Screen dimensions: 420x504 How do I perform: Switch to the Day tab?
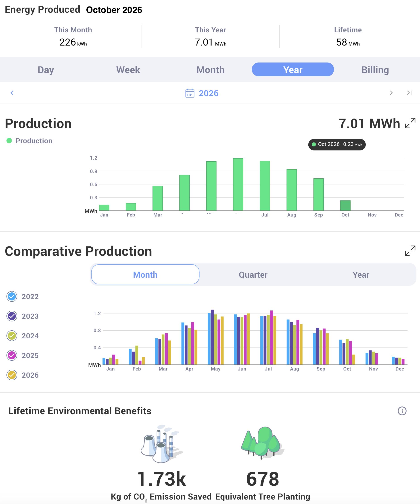coord(46,70)
